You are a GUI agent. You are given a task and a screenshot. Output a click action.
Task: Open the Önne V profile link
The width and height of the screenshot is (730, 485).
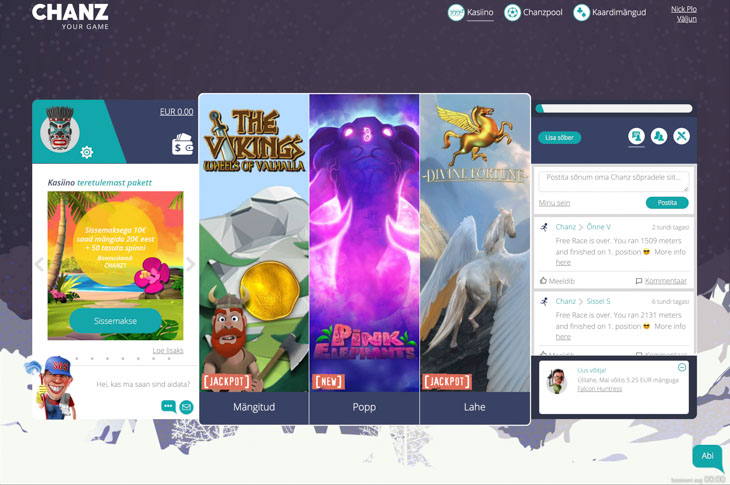(x=598, y=227)
